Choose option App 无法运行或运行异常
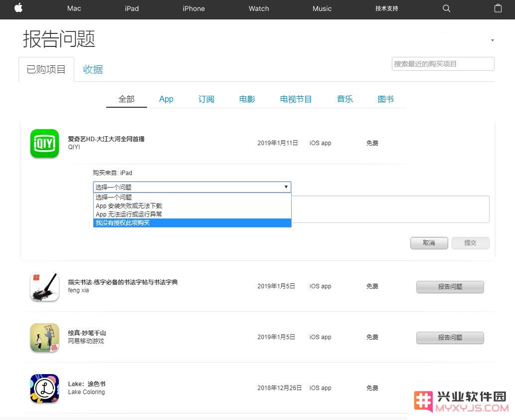 pos(192,214)
